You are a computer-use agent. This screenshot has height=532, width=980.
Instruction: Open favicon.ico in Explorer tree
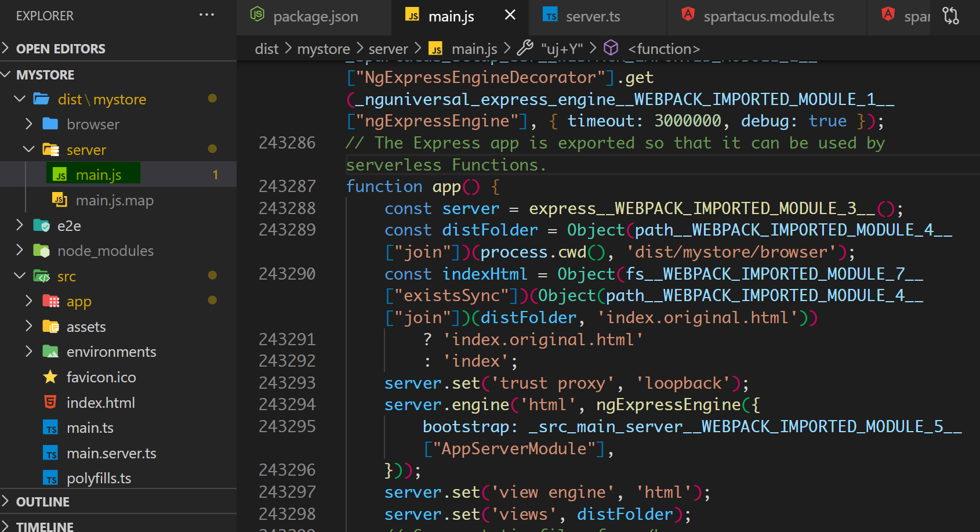pos(118,377)
